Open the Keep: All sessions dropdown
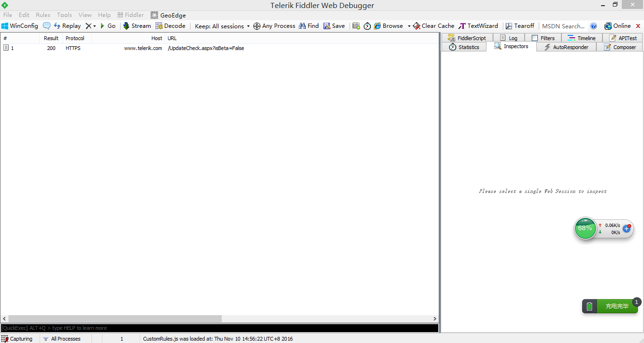This screenshot has height=343, width=644. click(x=222, y=26)
